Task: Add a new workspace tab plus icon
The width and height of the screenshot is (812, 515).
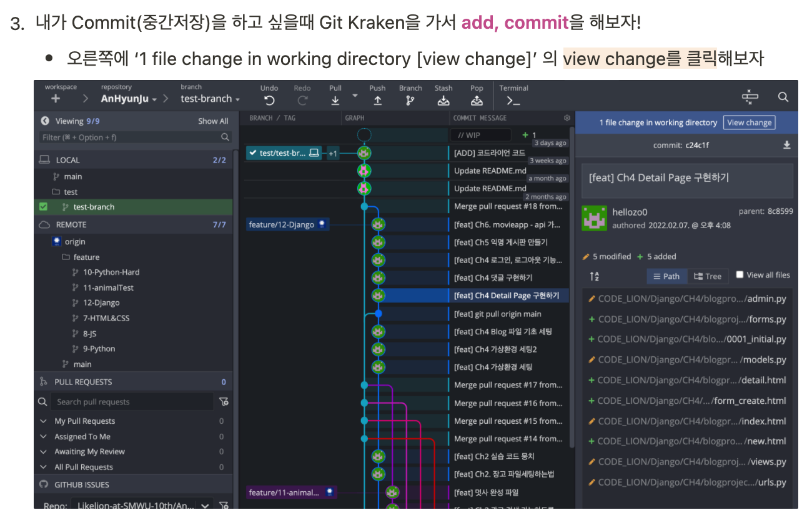Action: point(56,99)
